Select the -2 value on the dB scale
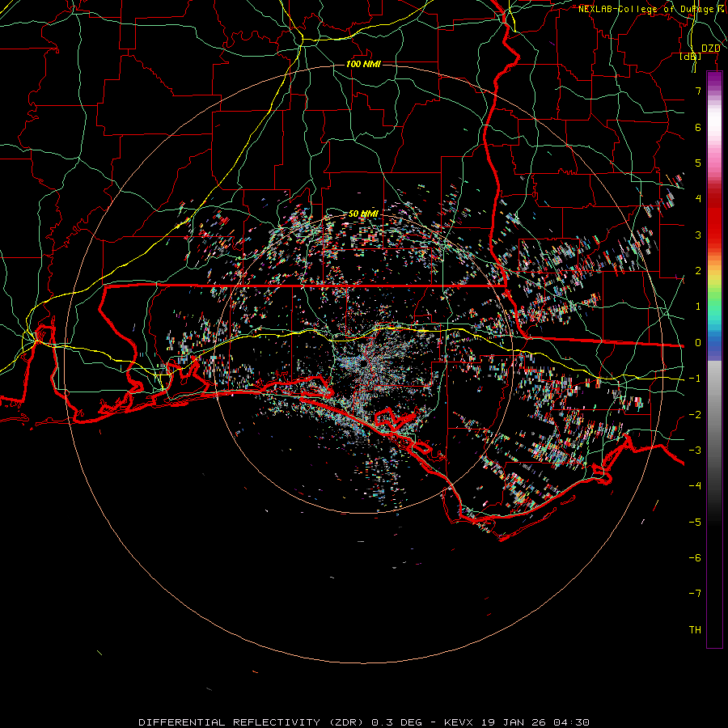The image size is (728, 728). tap(695, 415)
